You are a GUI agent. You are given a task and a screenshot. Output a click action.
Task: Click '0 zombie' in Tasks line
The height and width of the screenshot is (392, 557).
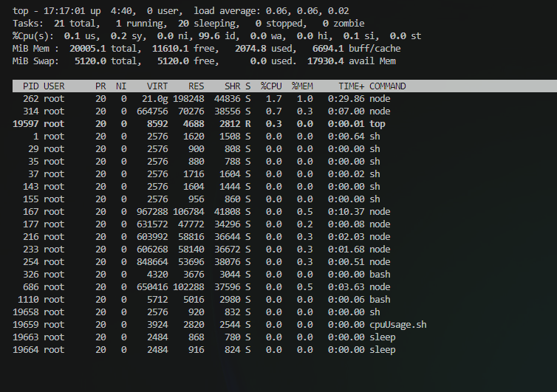[344, 24]
